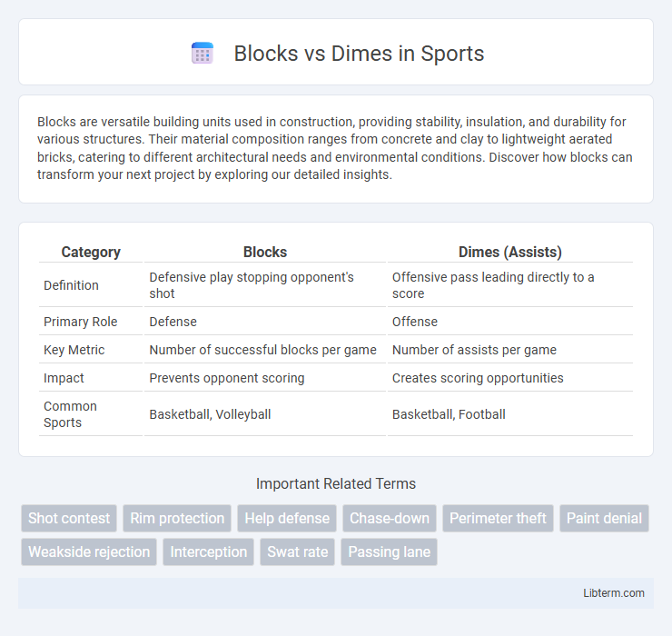672x636 pixels.
Task: Click the 'Blocks' column header
Action: 265,252
